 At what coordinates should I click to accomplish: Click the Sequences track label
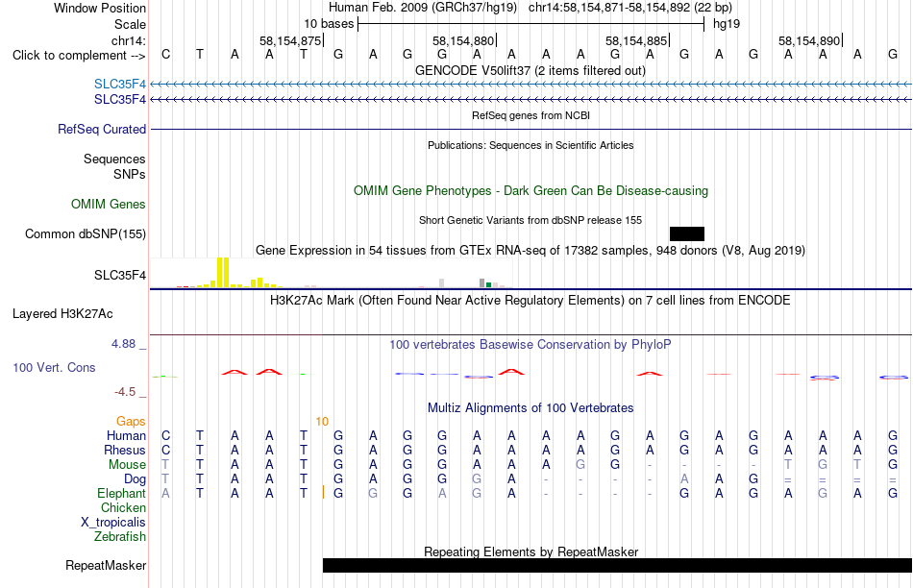pos(114,159)
